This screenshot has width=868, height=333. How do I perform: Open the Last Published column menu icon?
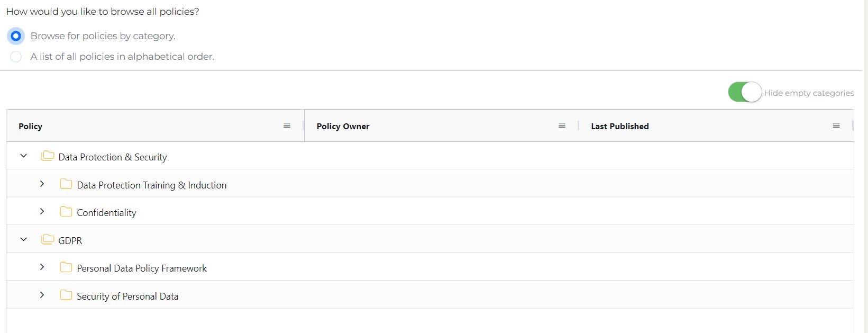click(836, 125)
